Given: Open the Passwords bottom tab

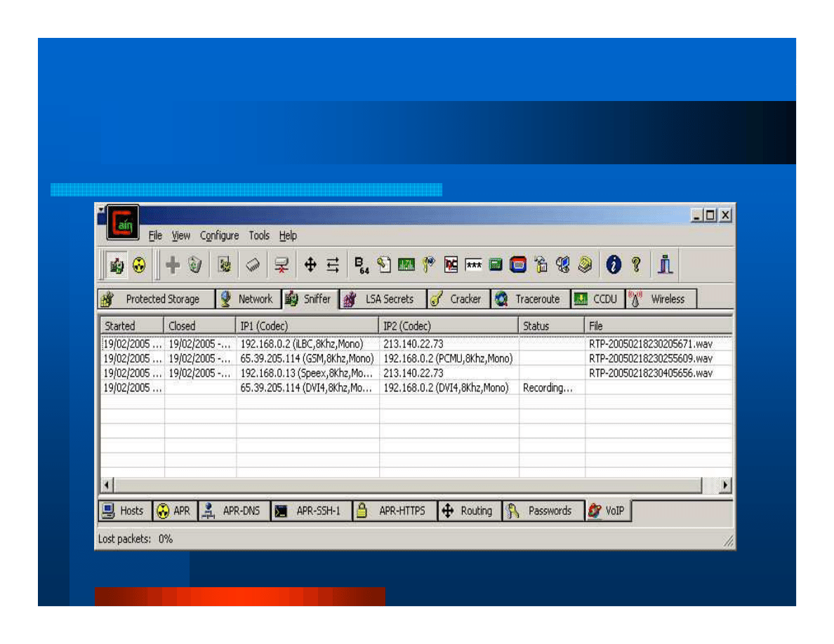Looking at the screenshot, I should click(x=541, y=511).
